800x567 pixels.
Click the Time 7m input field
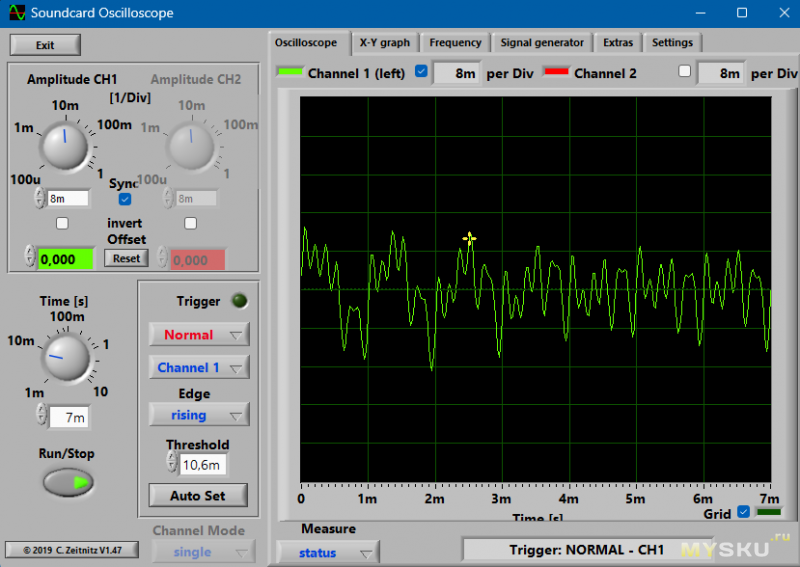click(x=69, y=417)
